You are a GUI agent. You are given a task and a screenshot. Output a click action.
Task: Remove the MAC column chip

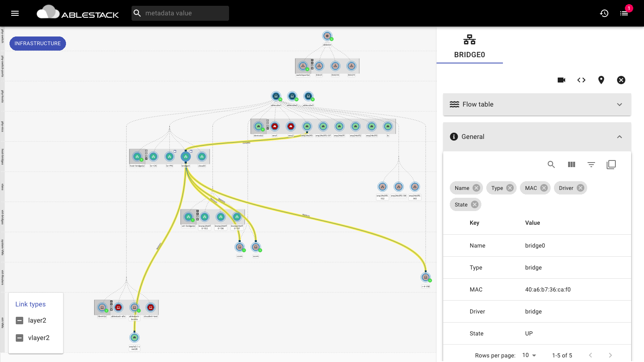pyautogui.click(x=544, y=188)
